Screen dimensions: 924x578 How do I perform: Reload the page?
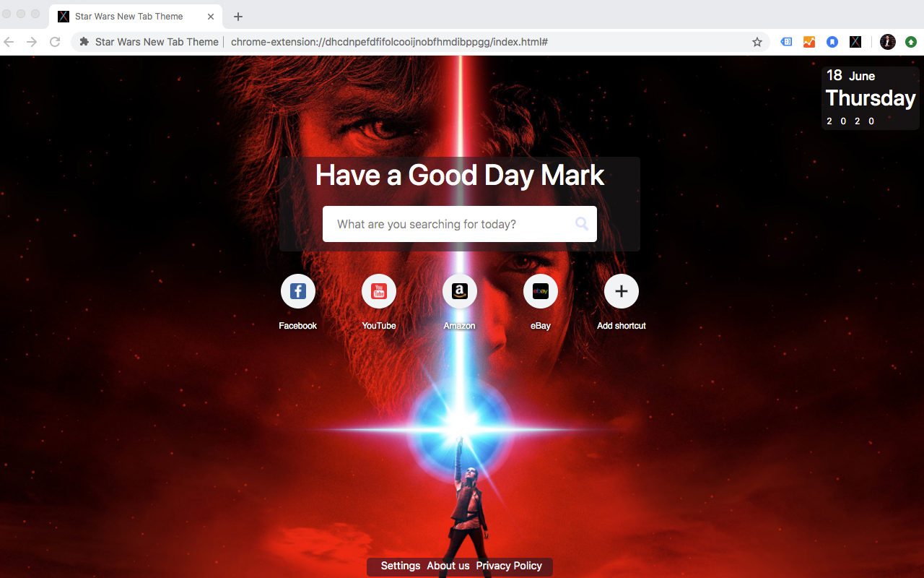(x=55, y=42)
